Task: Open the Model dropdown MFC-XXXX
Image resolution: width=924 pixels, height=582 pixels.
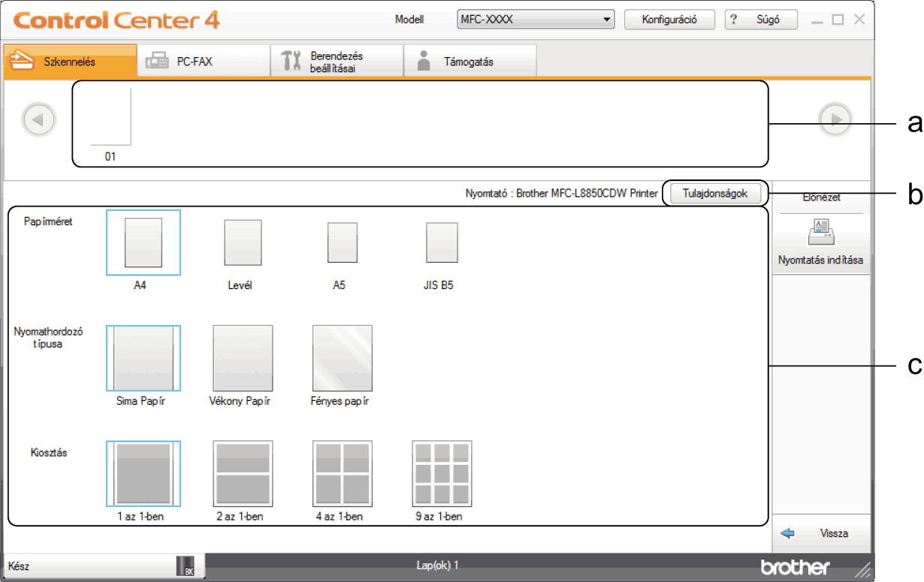Action: point(536,20)
